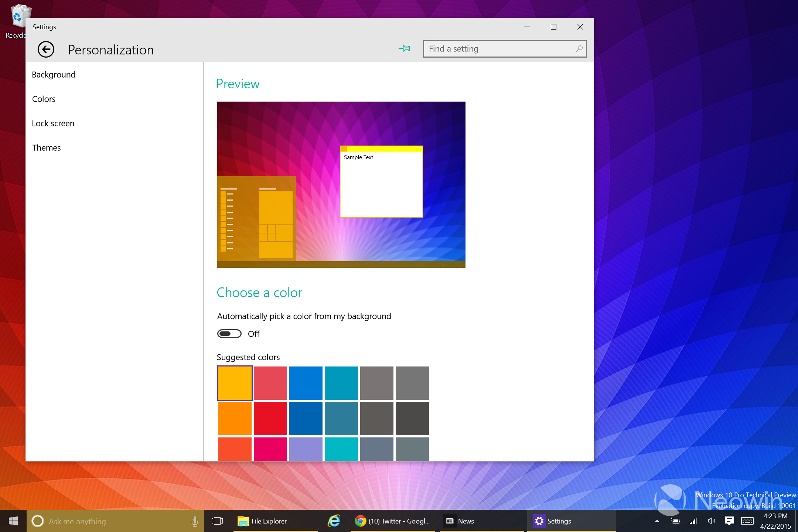
Task: Click the search magnifier icon
Action: click(x=579, y=49)
